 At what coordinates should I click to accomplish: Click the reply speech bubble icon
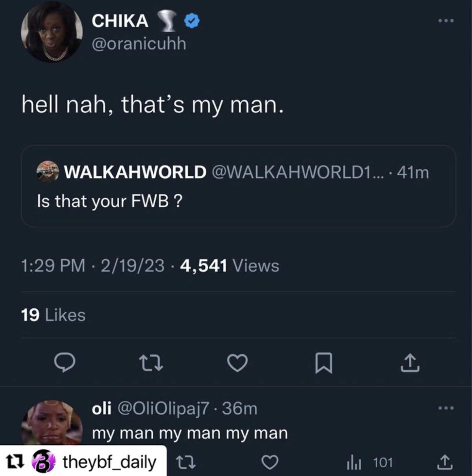[x=65, y=363]
